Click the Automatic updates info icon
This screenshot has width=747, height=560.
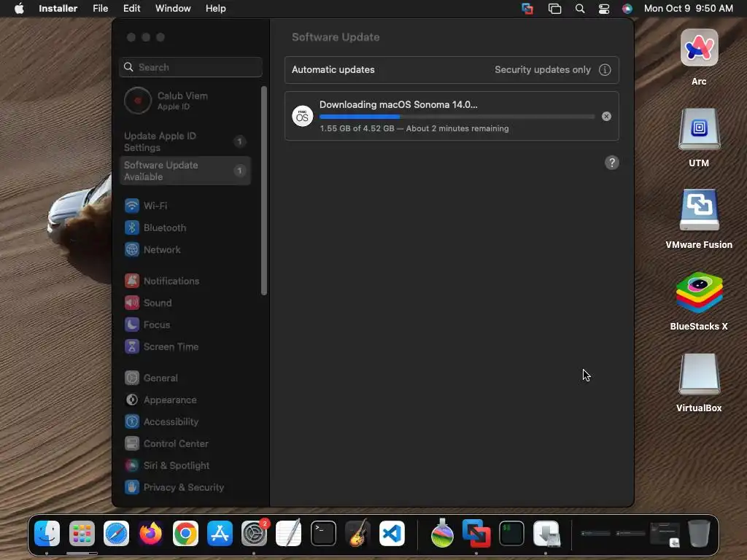605,70
